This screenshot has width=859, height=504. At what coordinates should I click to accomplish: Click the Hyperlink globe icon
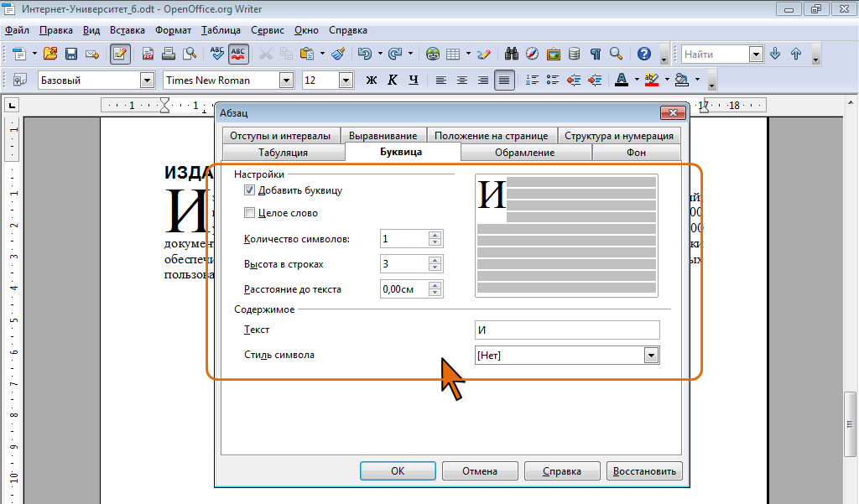pos(433,54)
